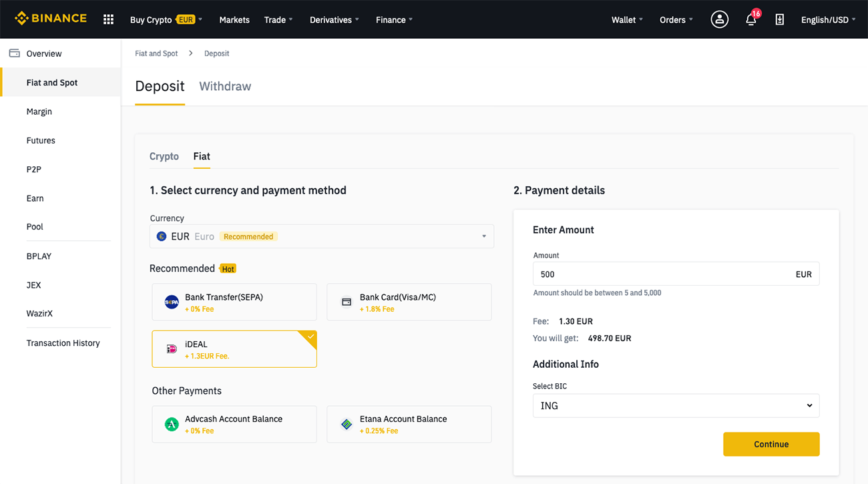The width and height of the screenshot is (868, 484).
Task: Click Fiat and Spot breadcrumb link
Action: [x=156, y=53]
